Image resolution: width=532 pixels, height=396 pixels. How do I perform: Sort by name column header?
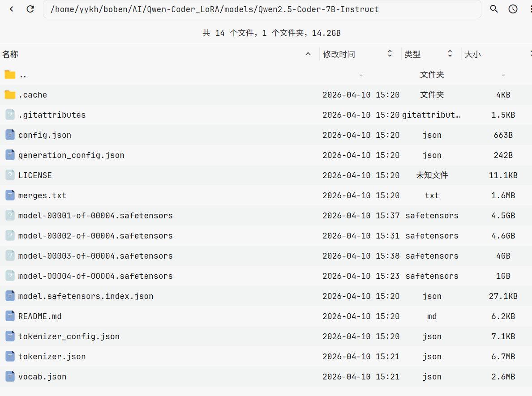(x=10, y=54)
